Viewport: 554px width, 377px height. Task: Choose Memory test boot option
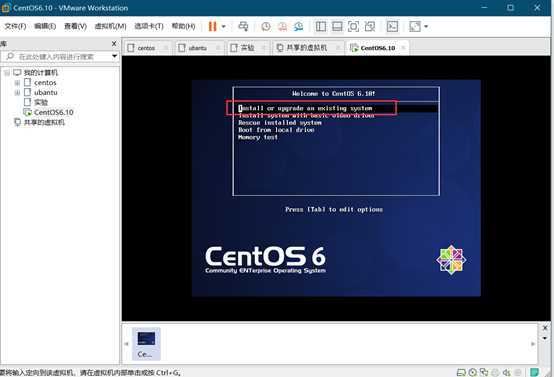pos(258,137)
